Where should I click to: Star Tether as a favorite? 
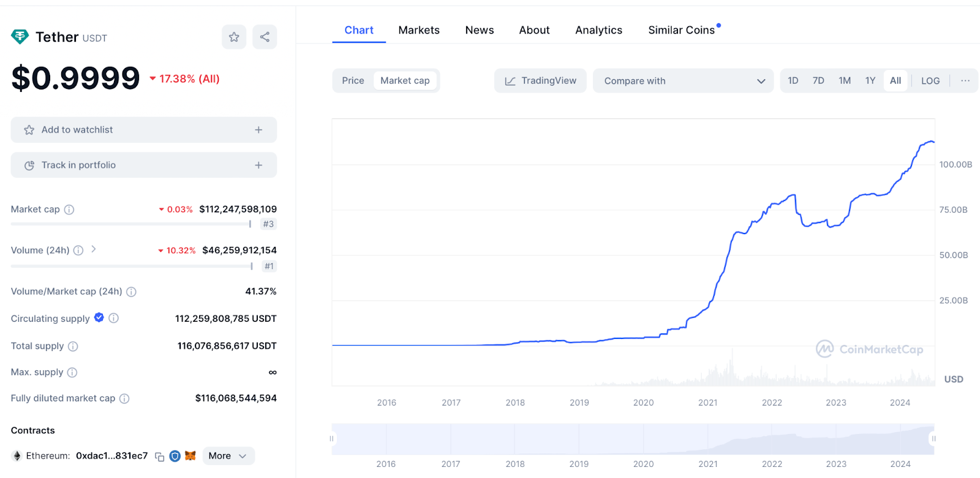234,37
